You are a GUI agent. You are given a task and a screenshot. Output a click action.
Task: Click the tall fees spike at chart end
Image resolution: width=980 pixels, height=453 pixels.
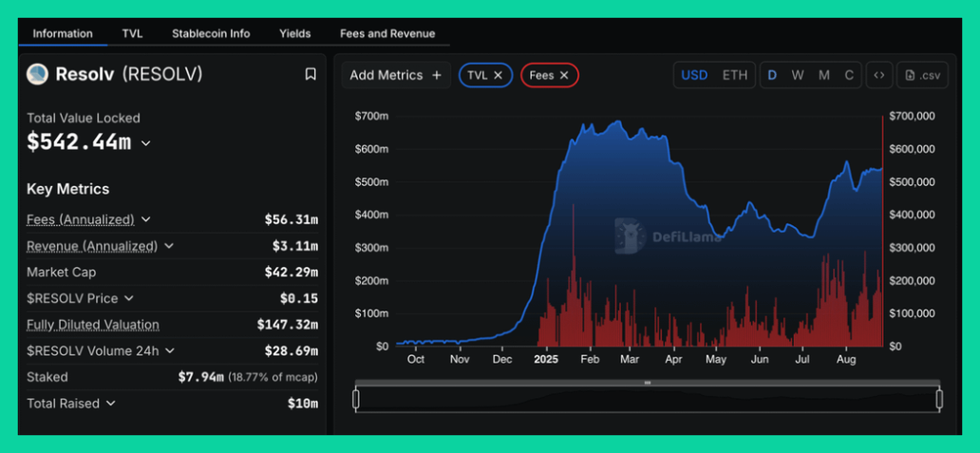point(882,231)
